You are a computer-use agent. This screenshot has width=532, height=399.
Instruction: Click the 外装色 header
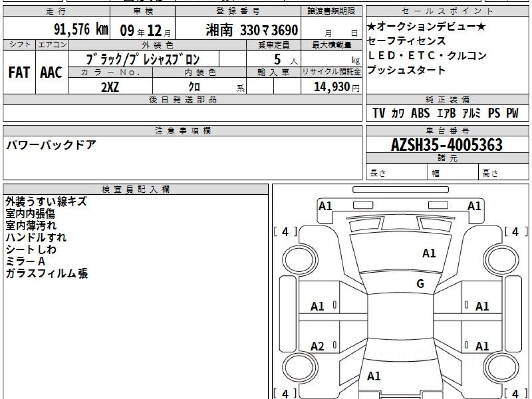point(157,45)
